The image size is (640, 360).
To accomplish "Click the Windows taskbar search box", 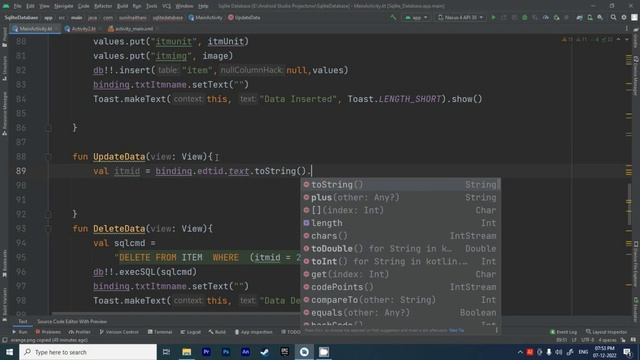I will [88, 352].
